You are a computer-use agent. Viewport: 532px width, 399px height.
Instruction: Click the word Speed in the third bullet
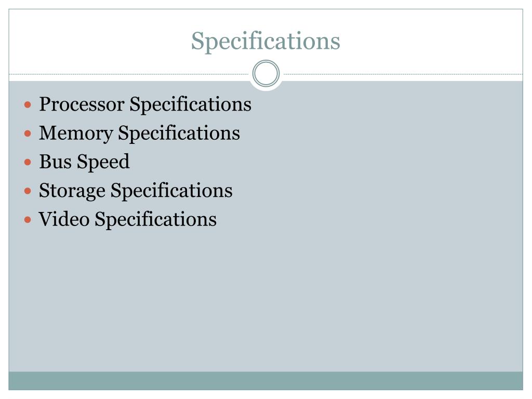point(103,162)
